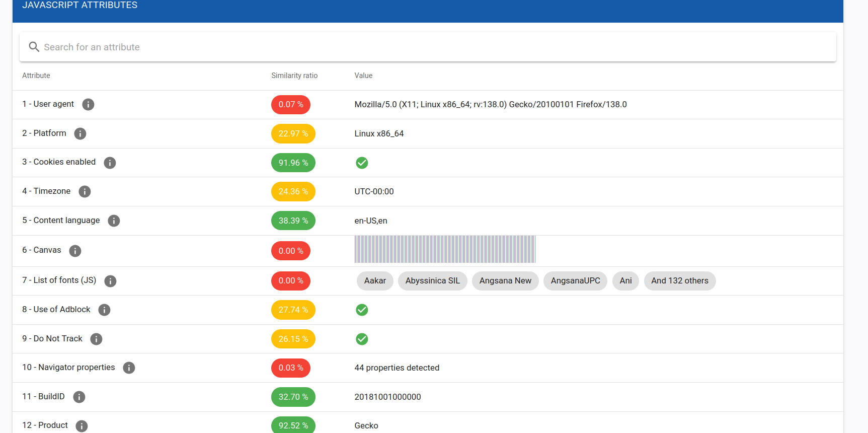Click the search magnifier icon
Image resolution: width=868 pixels, height=433 pixels.
point(34,47)
